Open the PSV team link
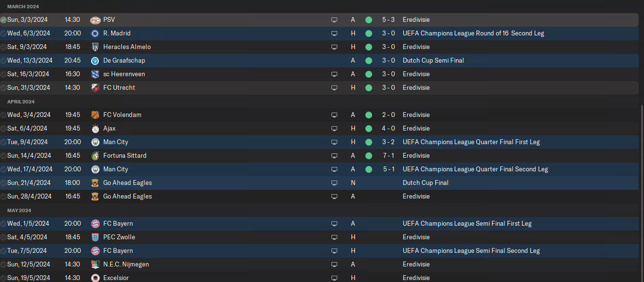644x282 pixels. [109, 20]
